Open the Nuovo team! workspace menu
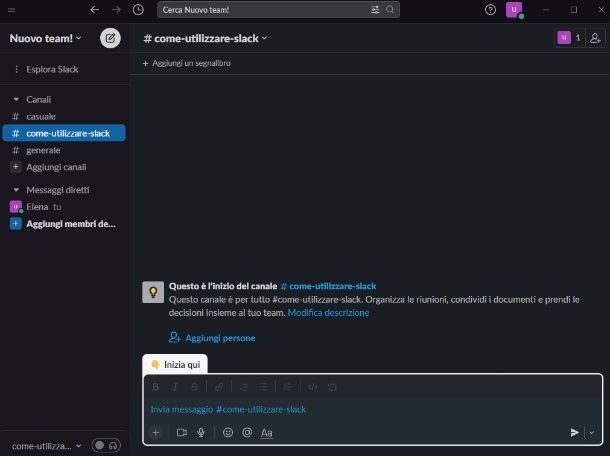The height and width of the screenshot is (456, 610). pos(45,38)
